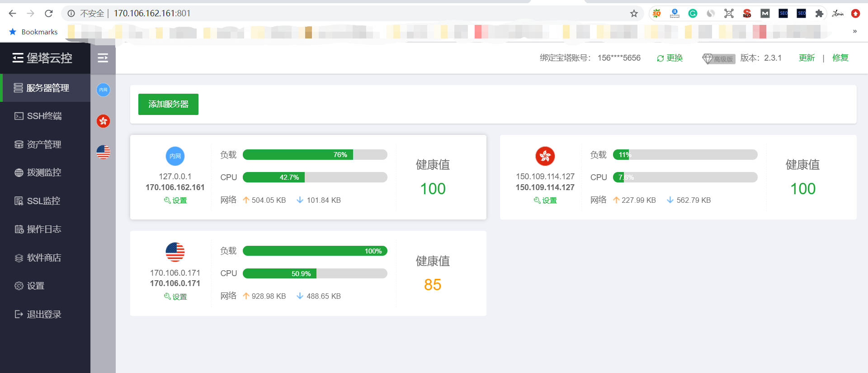This screenshot has width=868, height=373.
Task: Click the Hong Kong flag on the 150.109.114.127 card
Action: click(x=545, y=156)
